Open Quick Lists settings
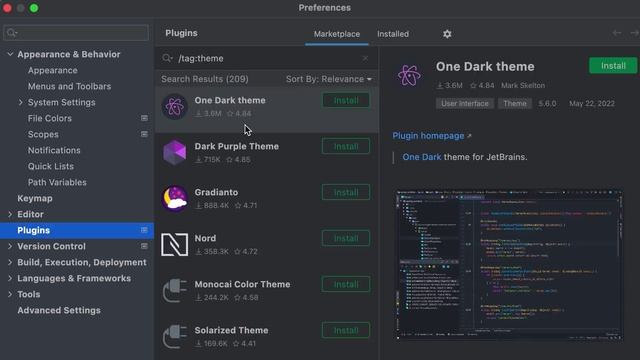Viewport: 640px width, 360px height. pyautogui.click(x=51, y=166)
